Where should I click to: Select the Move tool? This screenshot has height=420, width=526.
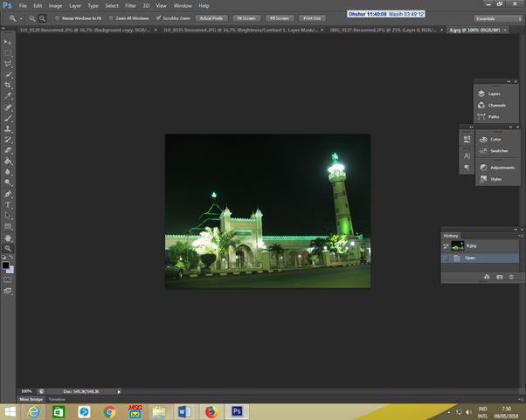pos(8,42)
